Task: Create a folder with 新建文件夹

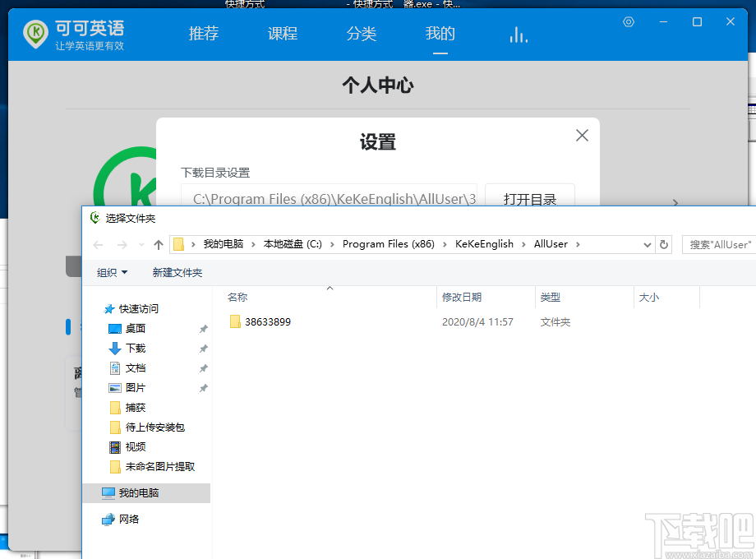Action: pyautogui.click(x=177, y=272)
